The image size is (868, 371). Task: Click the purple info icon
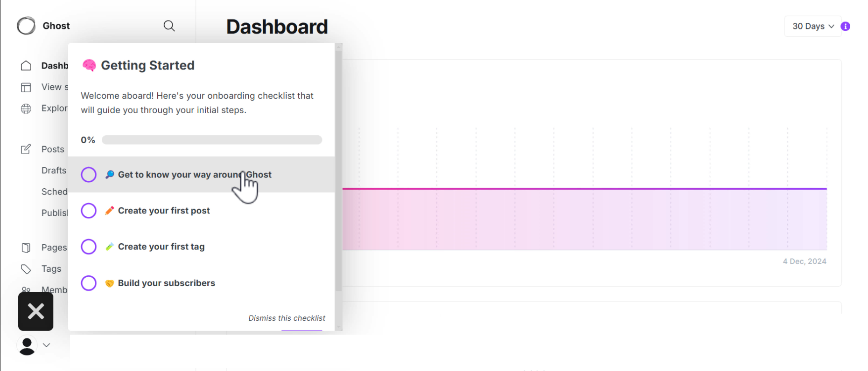pyautogui.click(x=845, y=27)
